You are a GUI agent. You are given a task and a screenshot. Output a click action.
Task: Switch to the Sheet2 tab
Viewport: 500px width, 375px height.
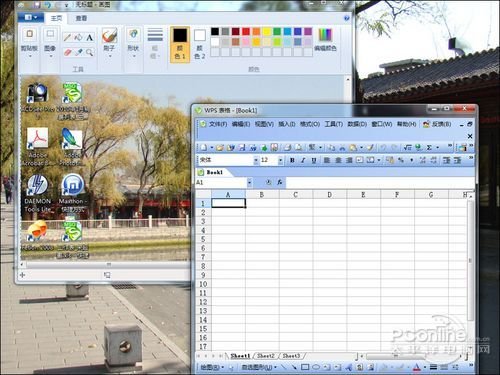pyautogui.click(x=266, y=356)
